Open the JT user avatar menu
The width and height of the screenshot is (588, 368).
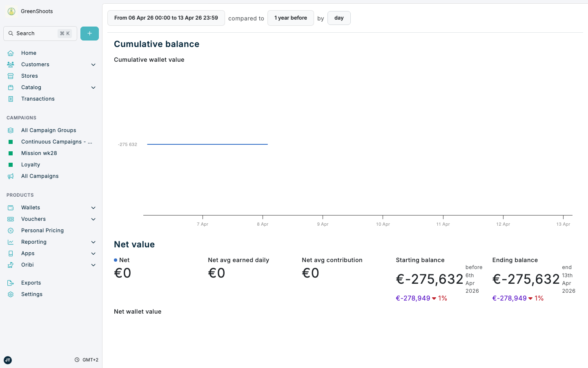(8, 360)
